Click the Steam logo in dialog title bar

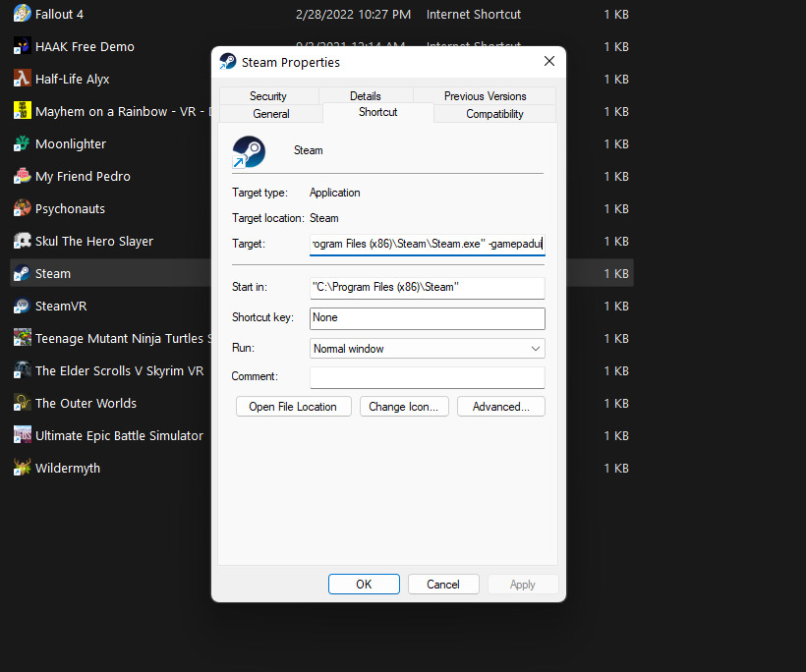(228, 62)
